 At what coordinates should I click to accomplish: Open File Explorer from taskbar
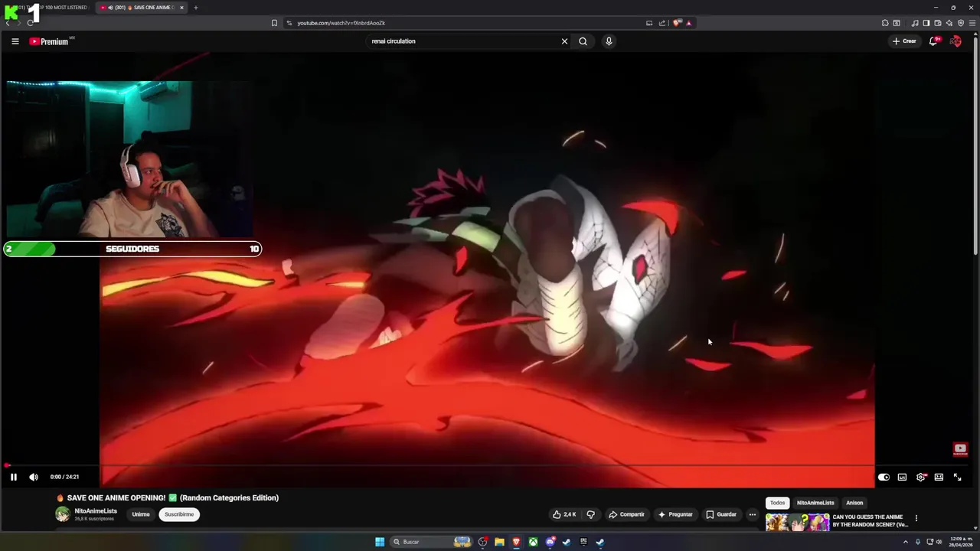pyautogui.click(x=499, y=542)
